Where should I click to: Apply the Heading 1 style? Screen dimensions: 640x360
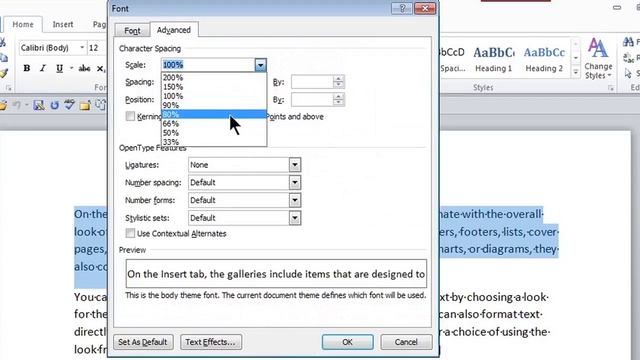click(x=493, y=58)
